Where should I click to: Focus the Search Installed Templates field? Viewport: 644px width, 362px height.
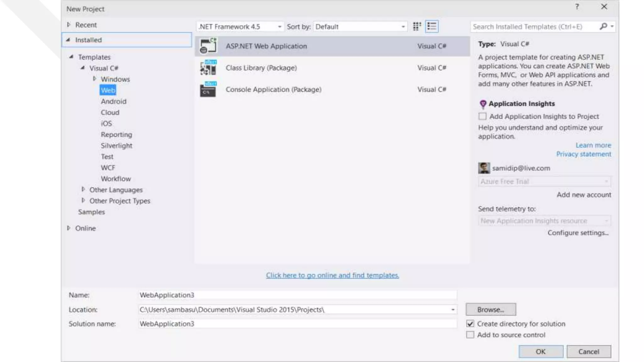coord(535,27)
